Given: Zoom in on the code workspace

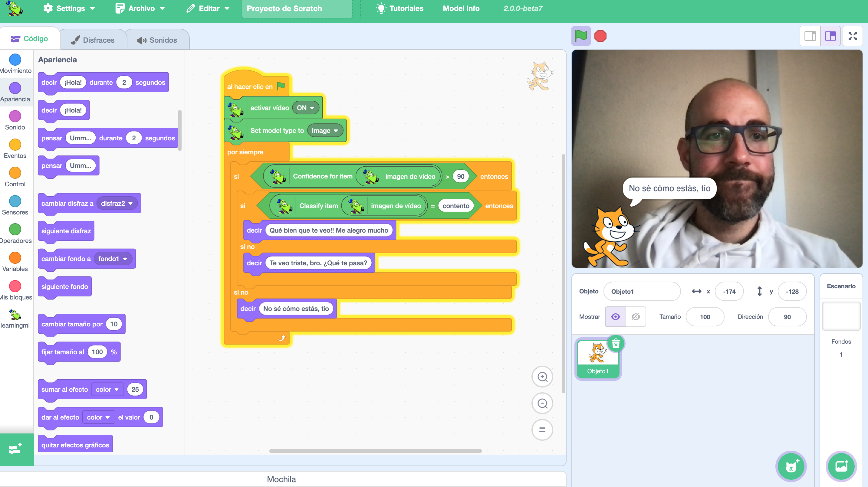Looking at the screenshot, I should click(x=542, y=377).
